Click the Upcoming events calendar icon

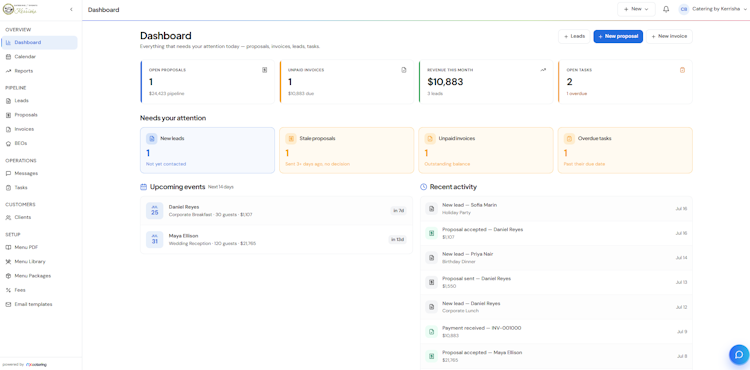pyautogui.click(x=143, y=187)
